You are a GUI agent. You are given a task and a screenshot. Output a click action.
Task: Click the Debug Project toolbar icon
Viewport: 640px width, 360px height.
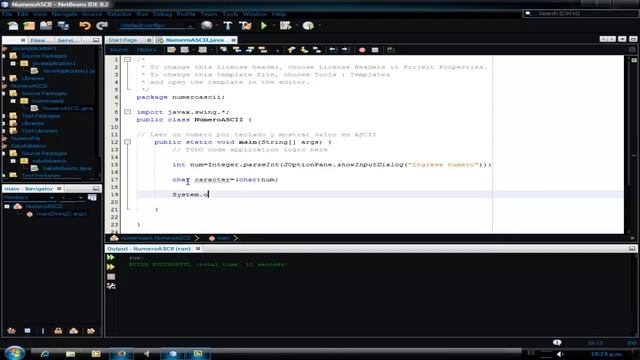286,26
